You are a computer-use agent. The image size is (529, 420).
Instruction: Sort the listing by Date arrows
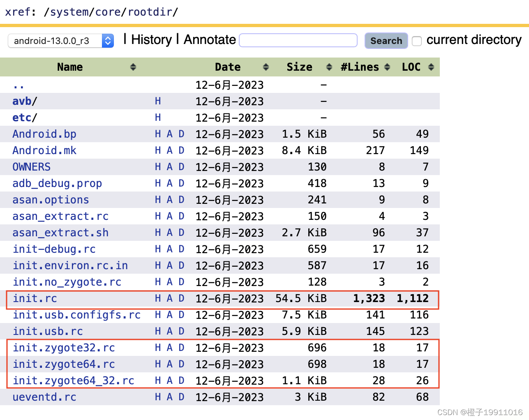266,67
